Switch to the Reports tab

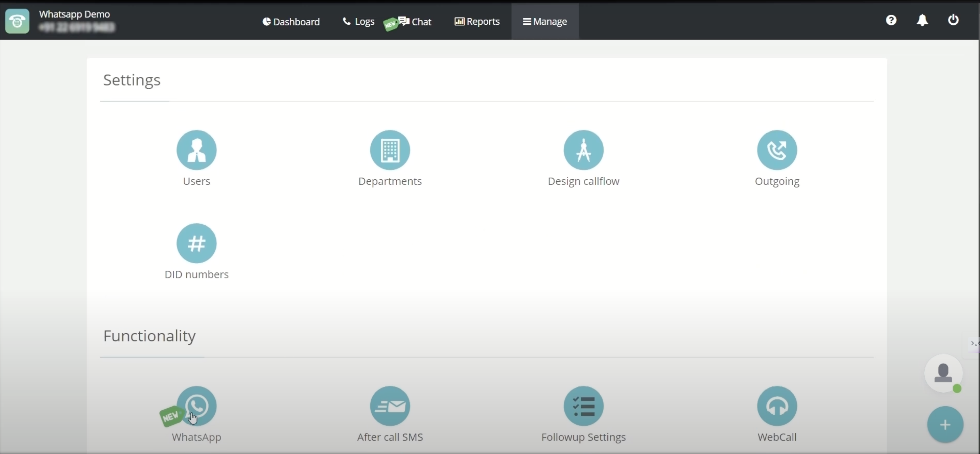pos(477,21)
